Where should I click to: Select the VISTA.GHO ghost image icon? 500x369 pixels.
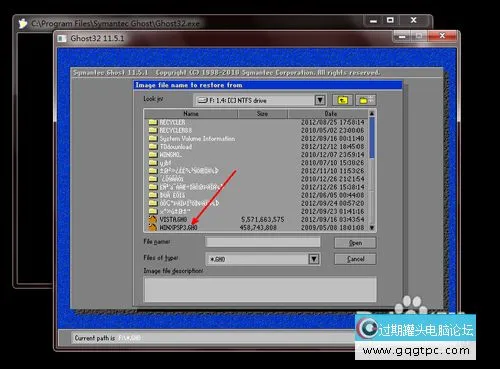153,219
